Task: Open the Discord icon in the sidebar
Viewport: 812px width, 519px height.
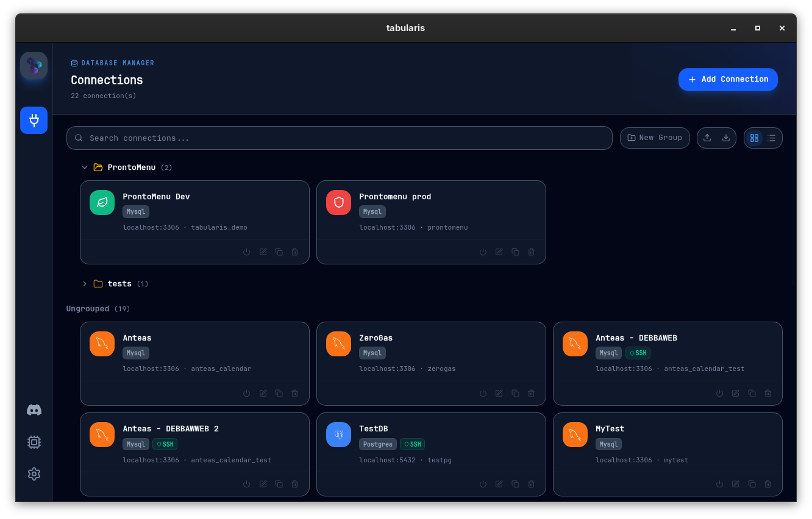Action: pyautogui.click(x=34, y=410)
